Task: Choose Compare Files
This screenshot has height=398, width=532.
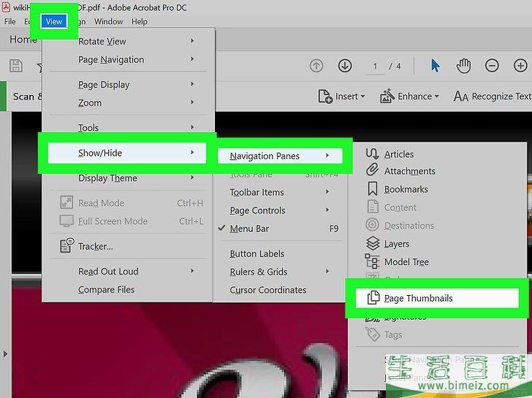Action: 129,290
